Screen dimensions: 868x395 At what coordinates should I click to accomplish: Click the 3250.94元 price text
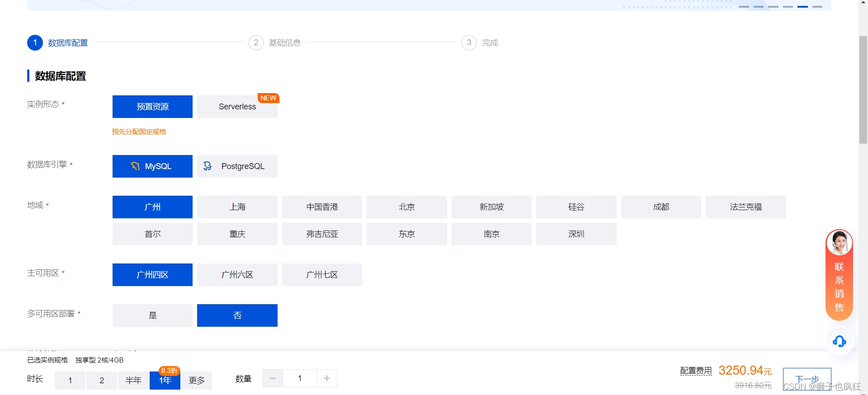coord(745,371)
